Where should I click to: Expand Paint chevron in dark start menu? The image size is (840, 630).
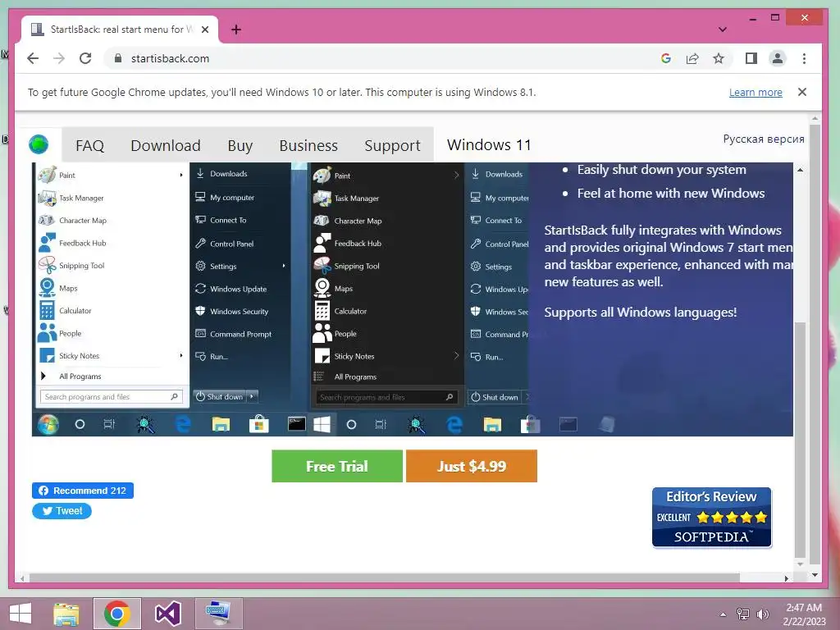coord(456,176)
